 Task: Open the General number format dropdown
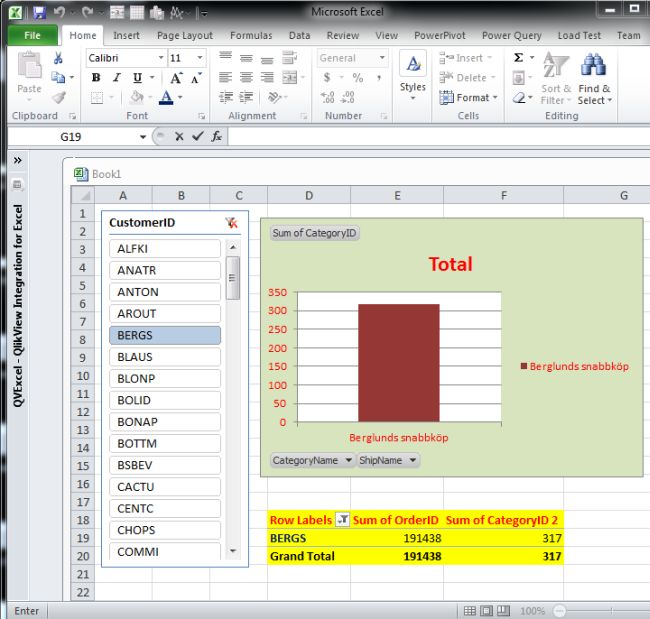[x=382, y=58]
